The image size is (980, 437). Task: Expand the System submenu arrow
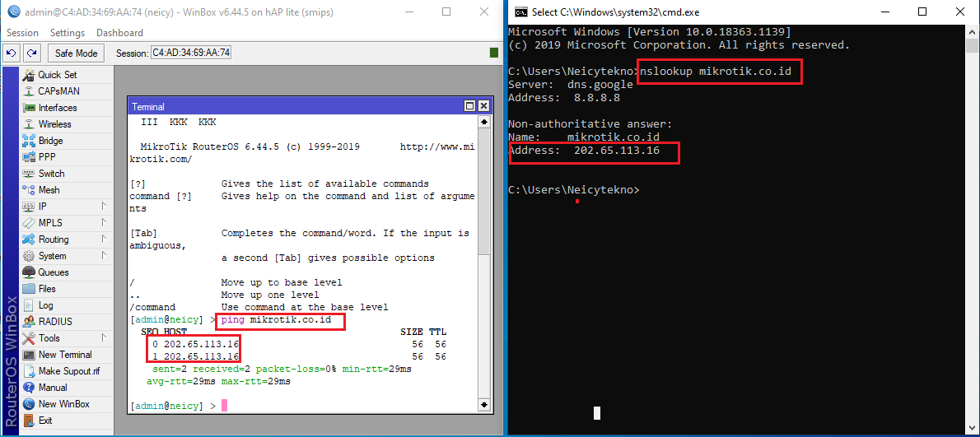click(x=103, y=256)
